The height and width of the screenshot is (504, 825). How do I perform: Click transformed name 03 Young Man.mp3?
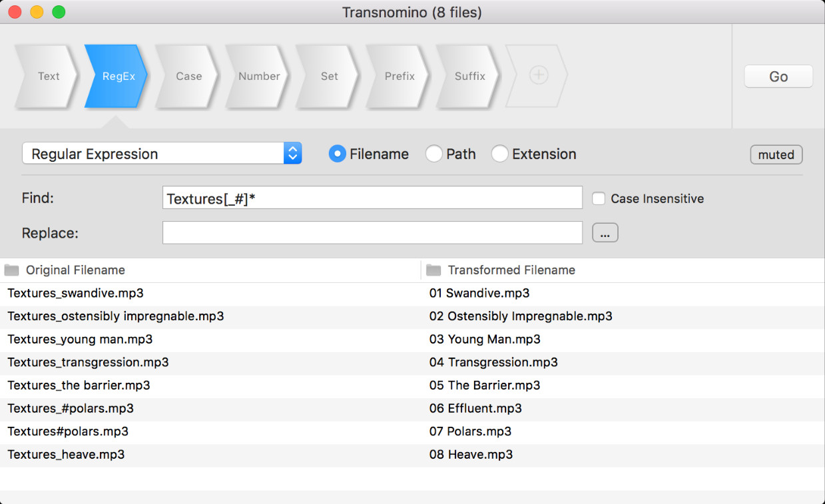pos(485,339)
